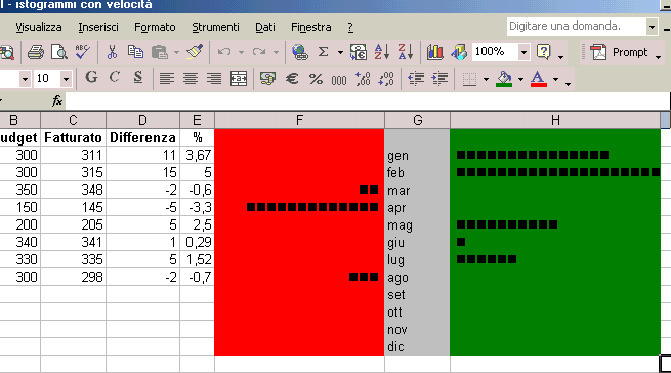Open the Euro conversion tool

tap(358, 52)
